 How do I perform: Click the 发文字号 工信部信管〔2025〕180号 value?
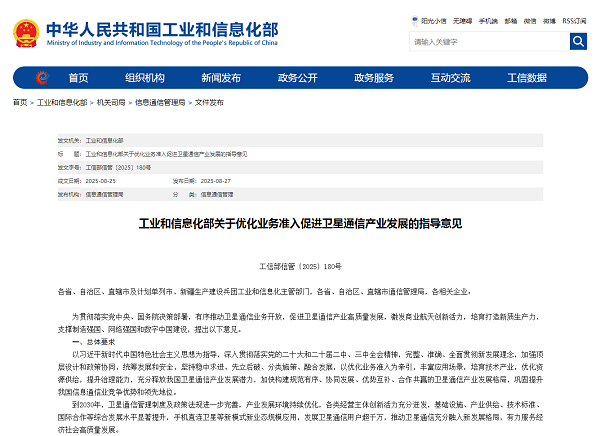point(118,168)
